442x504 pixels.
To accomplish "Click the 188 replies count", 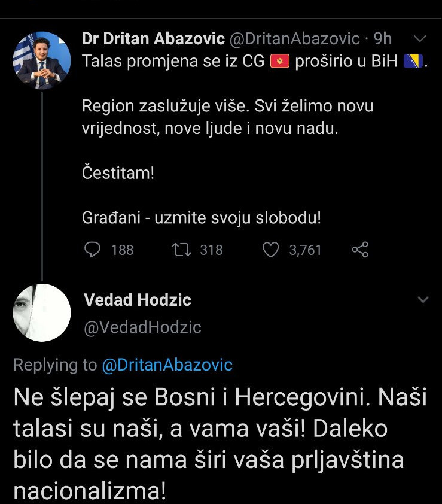I will click(x=122, y=250).
